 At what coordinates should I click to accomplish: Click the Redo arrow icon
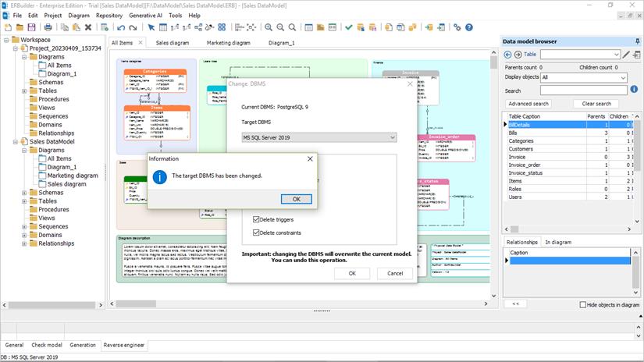(x=133, y=27)
